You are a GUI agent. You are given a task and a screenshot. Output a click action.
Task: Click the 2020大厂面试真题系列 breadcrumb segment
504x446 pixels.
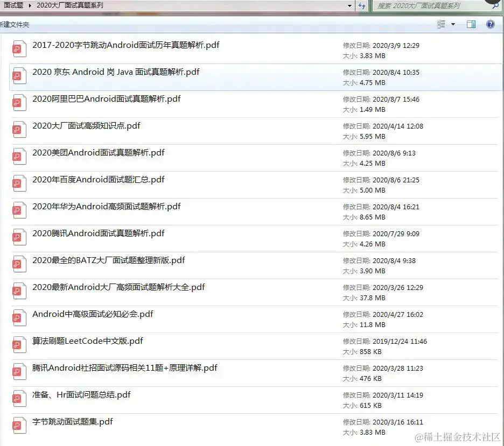70,5
